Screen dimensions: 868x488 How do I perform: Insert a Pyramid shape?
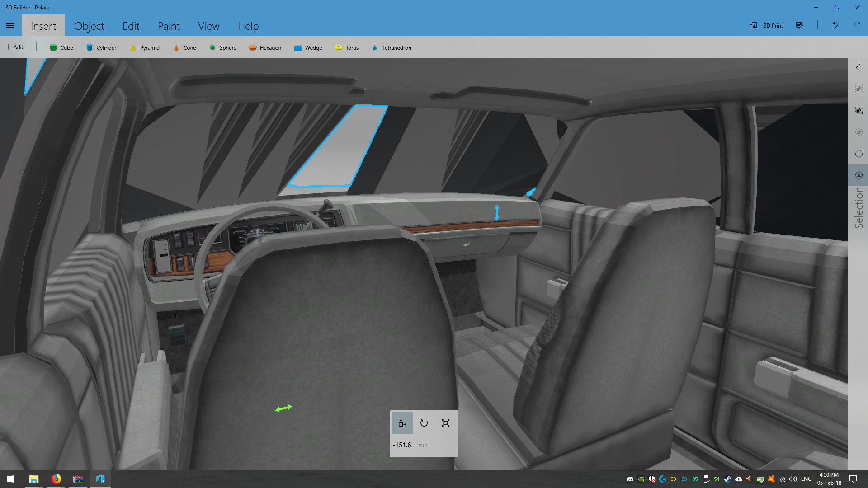(x=145, y=47)
